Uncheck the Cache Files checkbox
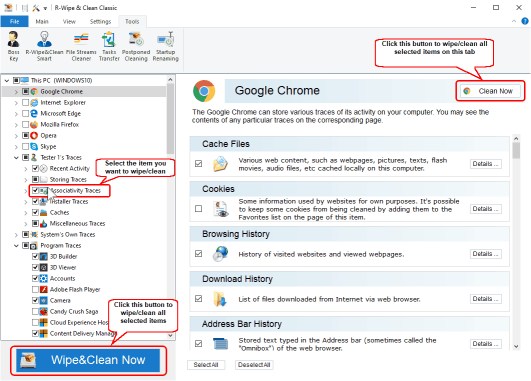531x381 pixels. [x=199, y=164]
